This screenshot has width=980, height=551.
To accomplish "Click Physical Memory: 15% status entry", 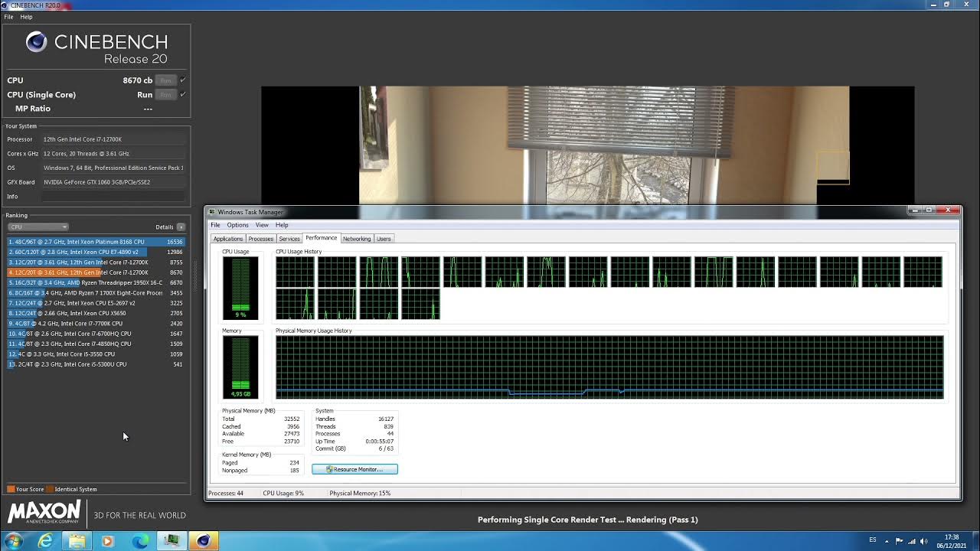I will tap(360, 493).
